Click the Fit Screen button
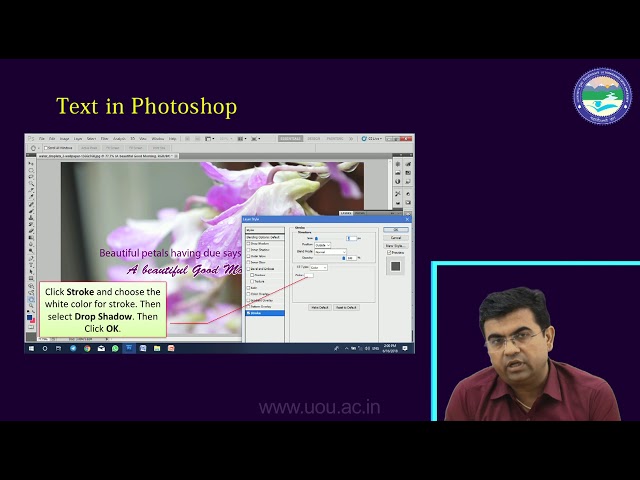The width and height of the screenshot is (640, 480). pyautogui.click(x=113, y=148)
